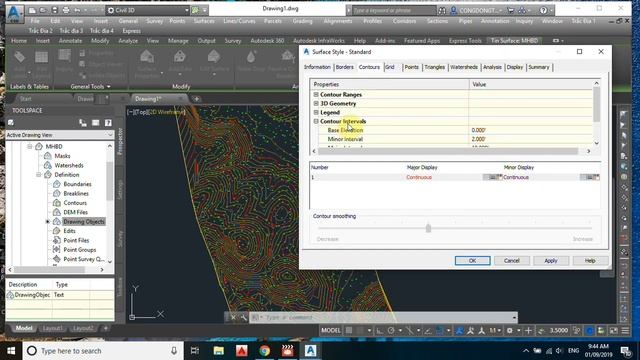Open the Alignments menu in the menu bar
The width and height of the screenshot is (640, 360).
pos(338,21)
